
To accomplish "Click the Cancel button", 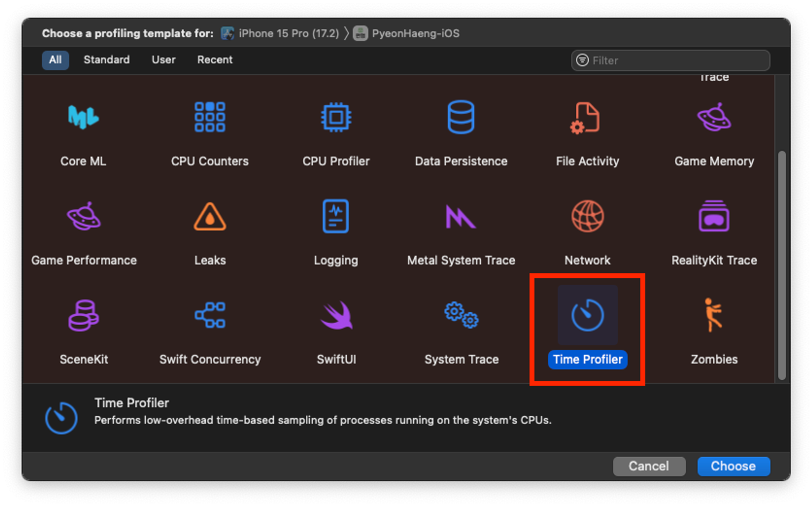I will (x=649, y=466).
